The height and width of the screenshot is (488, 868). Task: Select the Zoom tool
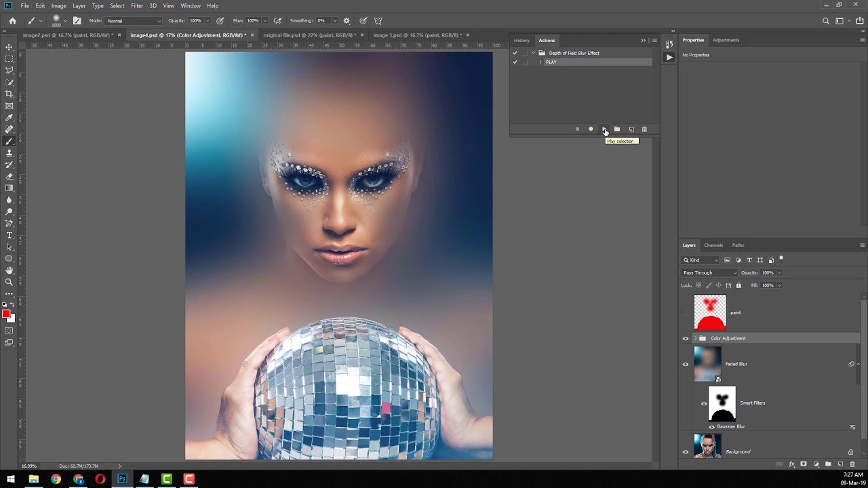[x=9, y=282]
